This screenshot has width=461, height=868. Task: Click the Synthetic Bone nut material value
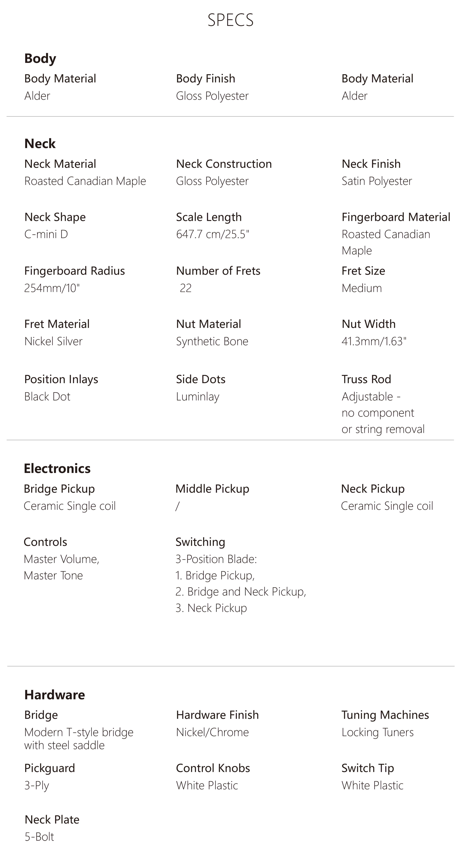pyautogui.click(x=212, y=341)
